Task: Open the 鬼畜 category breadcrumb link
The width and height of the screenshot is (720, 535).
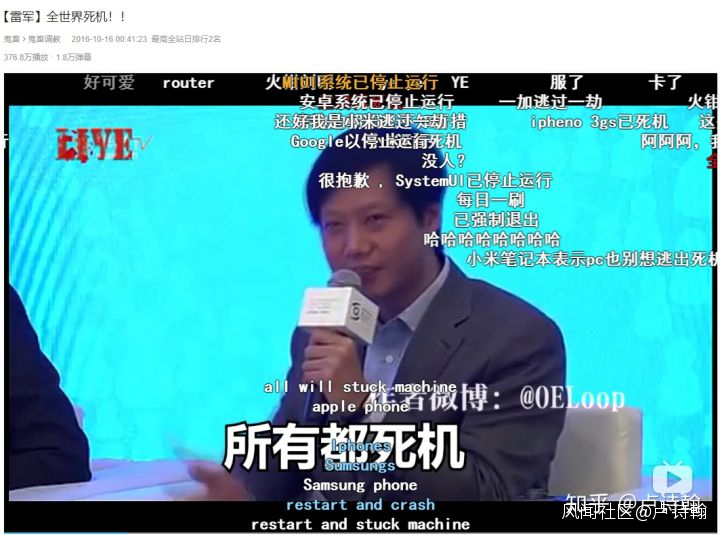Action: 11,39
